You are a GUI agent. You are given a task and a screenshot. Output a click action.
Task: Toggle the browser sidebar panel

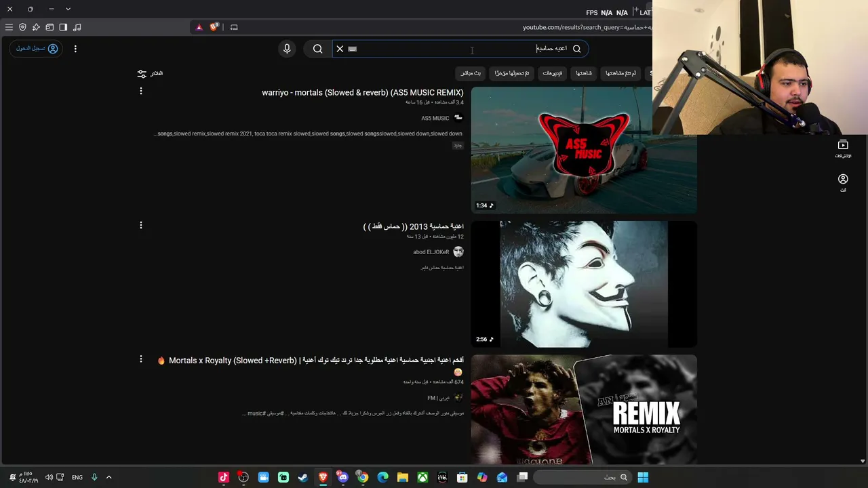63,27
